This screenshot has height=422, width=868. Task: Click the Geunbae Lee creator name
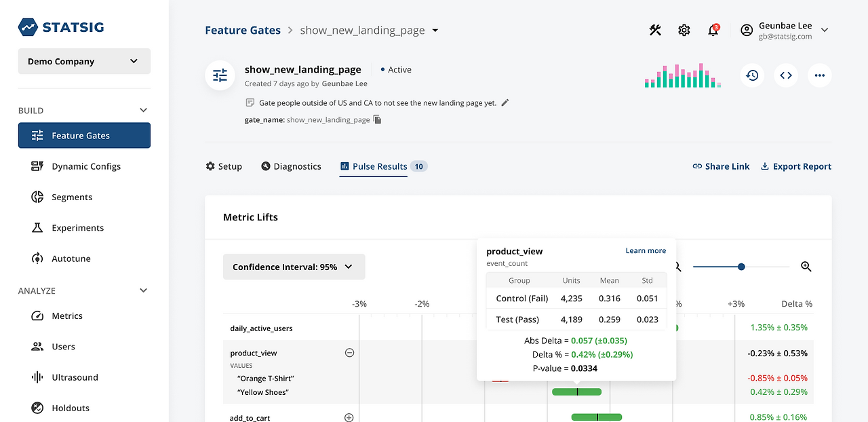(344, 83)
